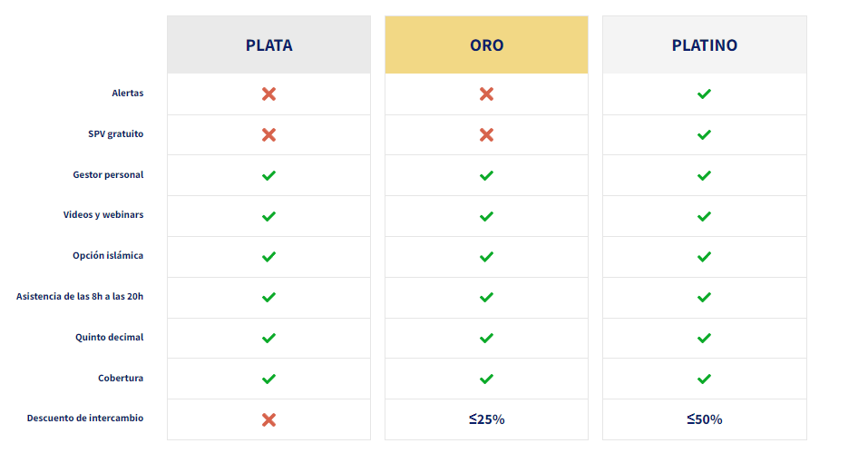Select the highlighted ORO plan header
This screenshot has height=473, width=868.
coord(486,44)
